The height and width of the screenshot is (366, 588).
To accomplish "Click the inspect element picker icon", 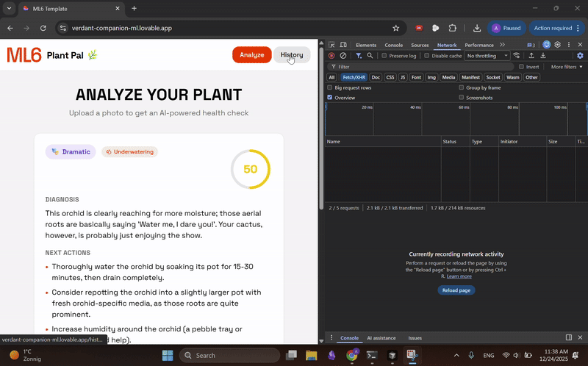I will [x=331, y=45].
